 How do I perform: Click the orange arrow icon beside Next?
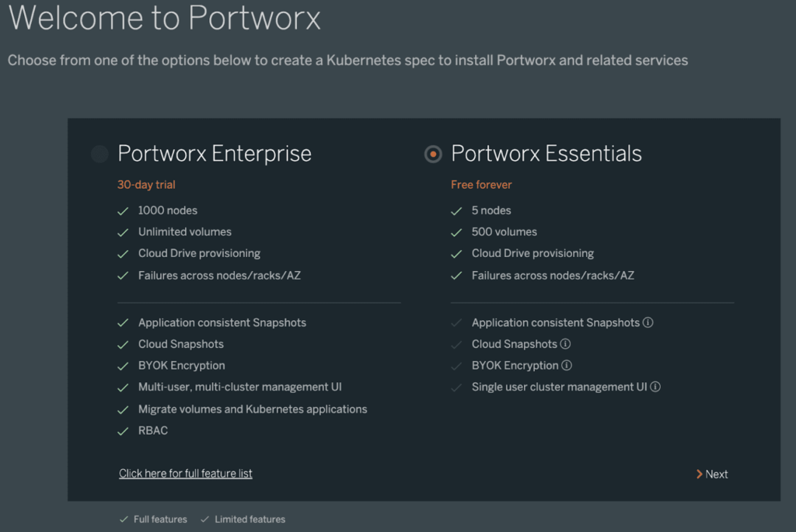coord(700,474)
